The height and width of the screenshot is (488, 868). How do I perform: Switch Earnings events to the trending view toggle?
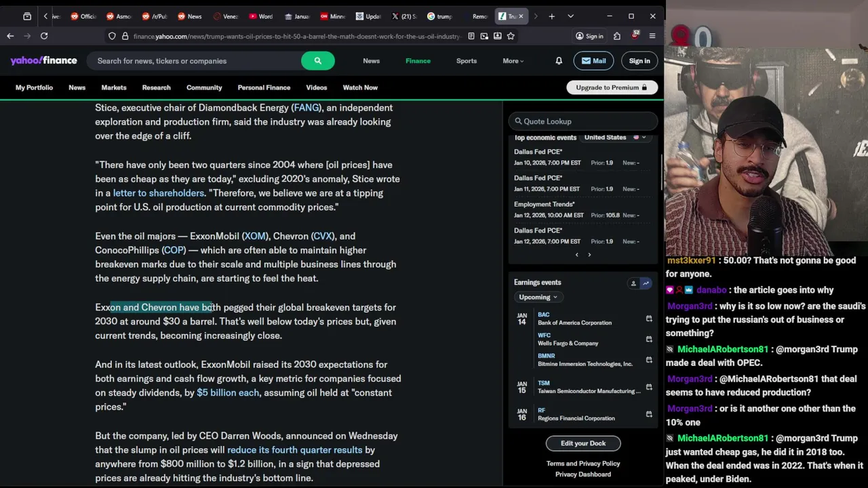(x=646, y=283)
